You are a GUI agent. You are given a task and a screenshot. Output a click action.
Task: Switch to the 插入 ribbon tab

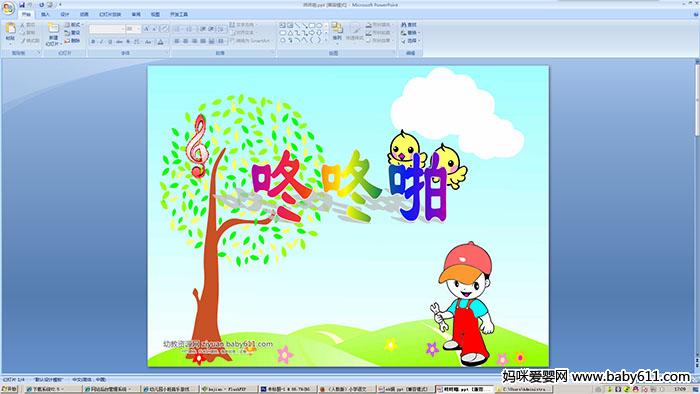tap(45, 14)
